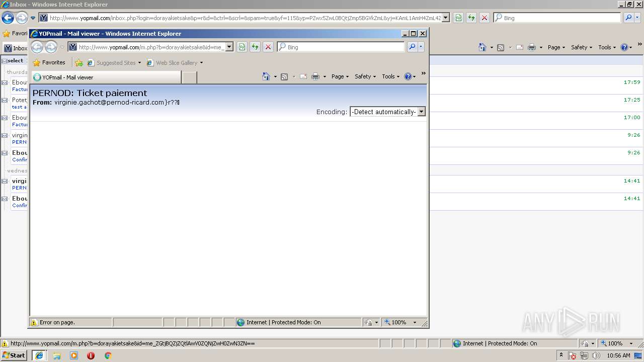Open Tools menu in Inbox window

coord(607,47)
